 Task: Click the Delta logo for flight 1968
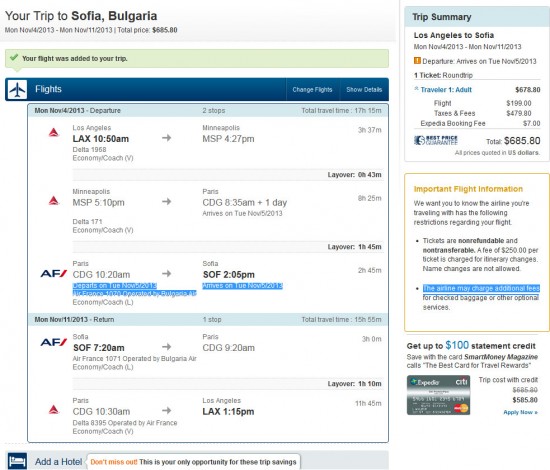coord(53,132)
